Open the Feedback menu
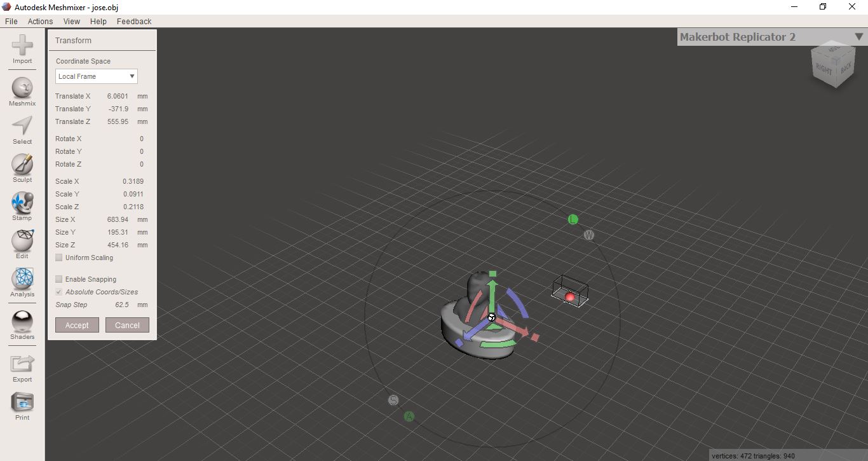This screenshot has height=461, width=868. [134, 21]
